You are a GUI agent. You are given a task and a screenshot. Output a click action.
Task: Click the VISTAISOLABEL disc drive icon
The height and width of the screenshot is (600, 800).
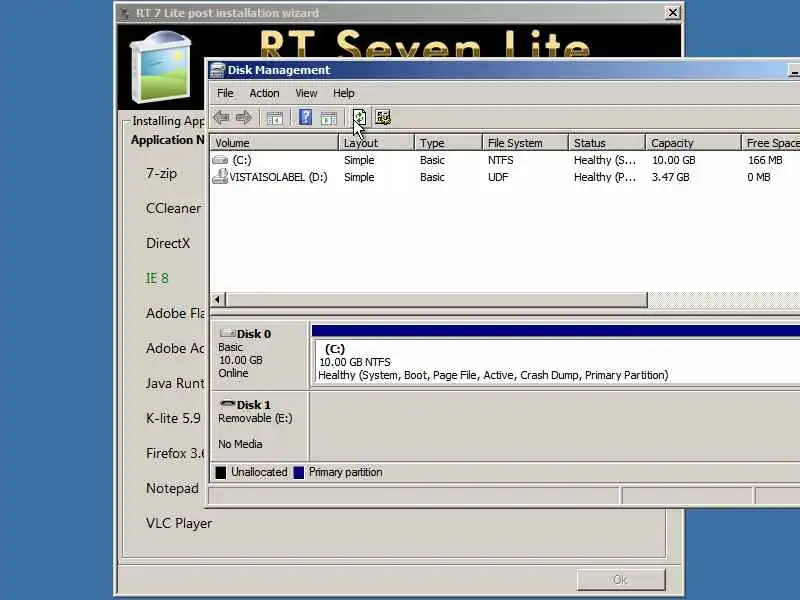tap(220, 177)
